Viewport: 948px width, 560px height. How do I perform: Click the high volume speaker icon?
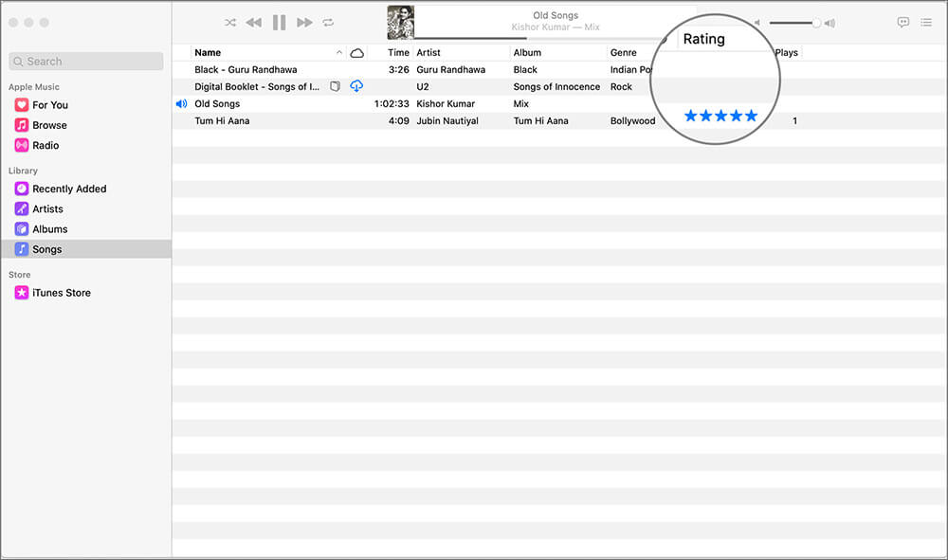tap(830, 23)
